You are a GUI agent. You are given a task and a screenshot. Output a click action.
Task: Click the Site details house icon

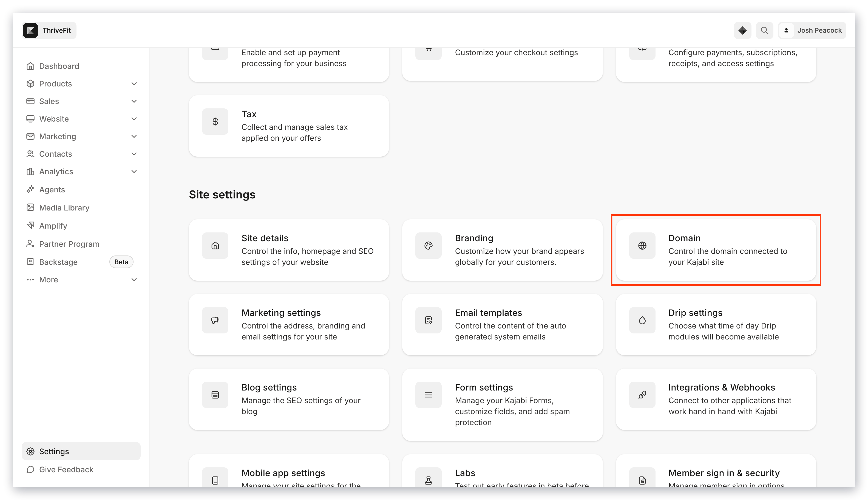215,246
